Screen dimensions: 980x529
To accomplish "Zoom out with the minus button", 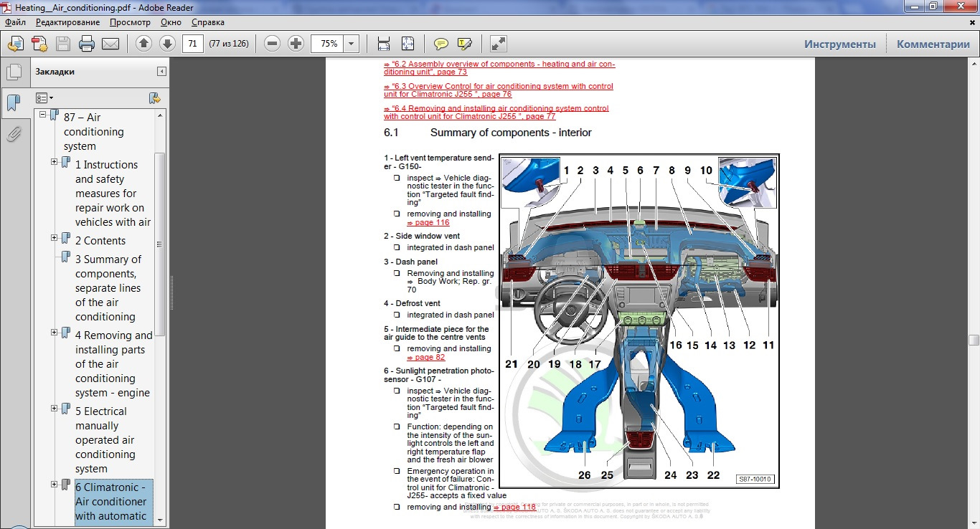I will pos(272,44).
